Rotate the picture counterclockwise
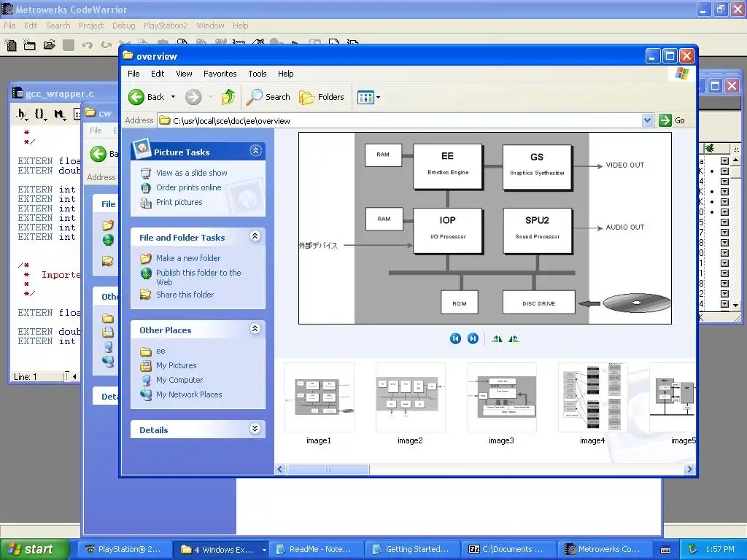Viewport: 747px width, 560px height. click(514, 338)
